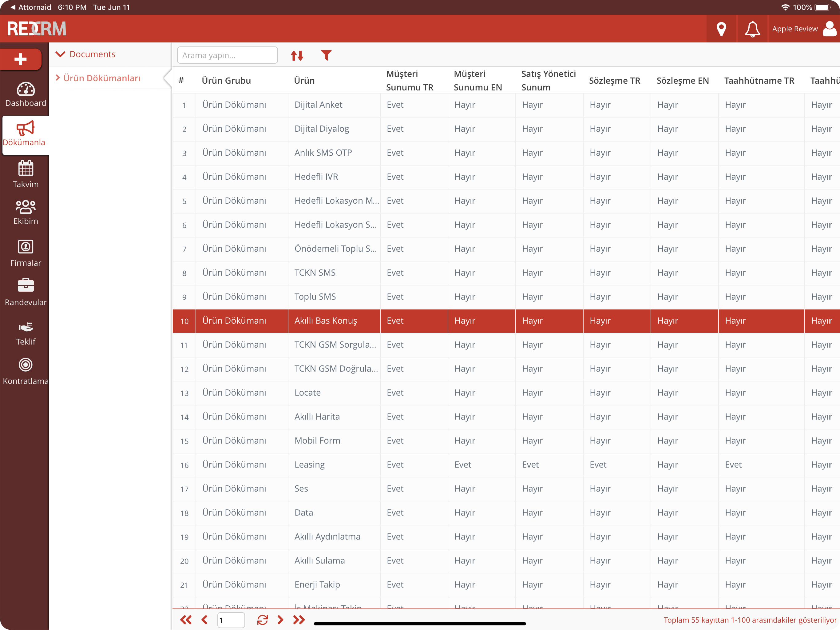Open the Ekibim team section

pyautogui.click(x=26, y=213)
